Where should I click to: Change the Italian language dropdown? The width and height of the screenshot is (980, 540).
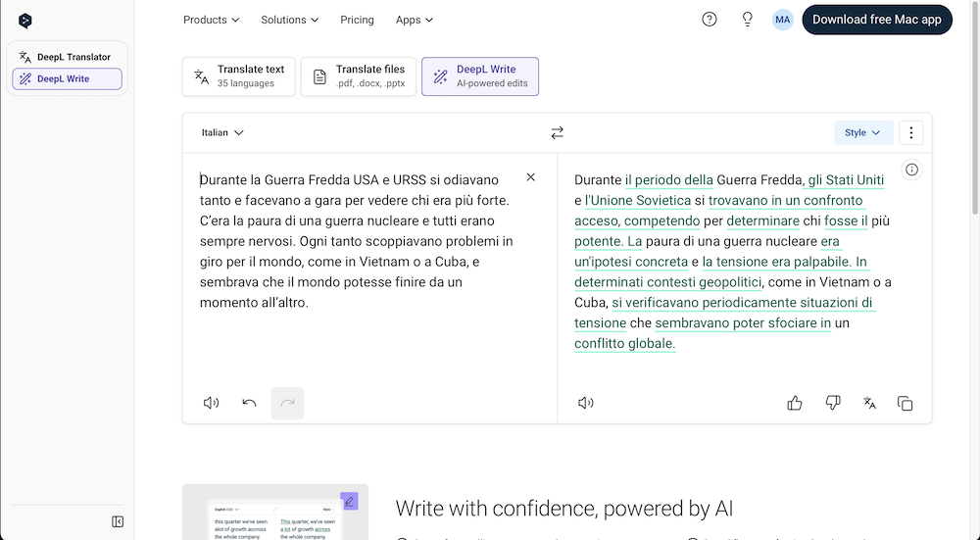pyautogui.click(x=222, y=132)
